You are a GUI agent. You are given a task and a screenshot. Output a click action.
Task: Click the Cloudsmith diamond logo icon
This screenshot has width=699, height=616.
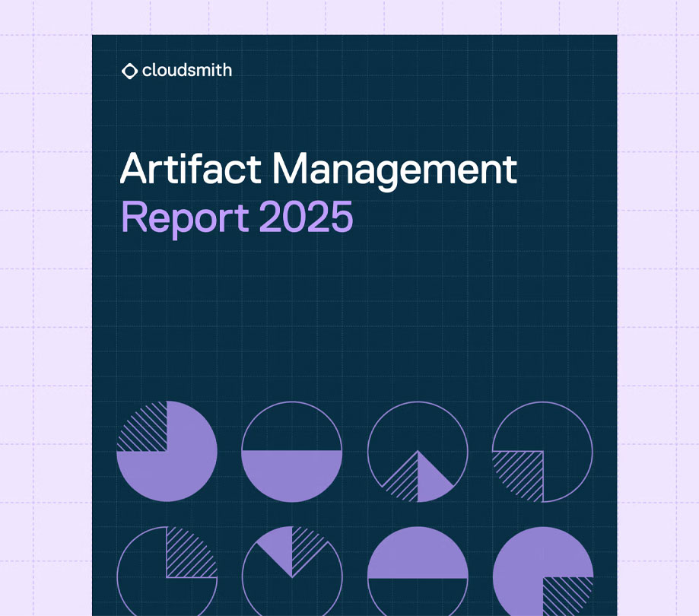point(129,71)
